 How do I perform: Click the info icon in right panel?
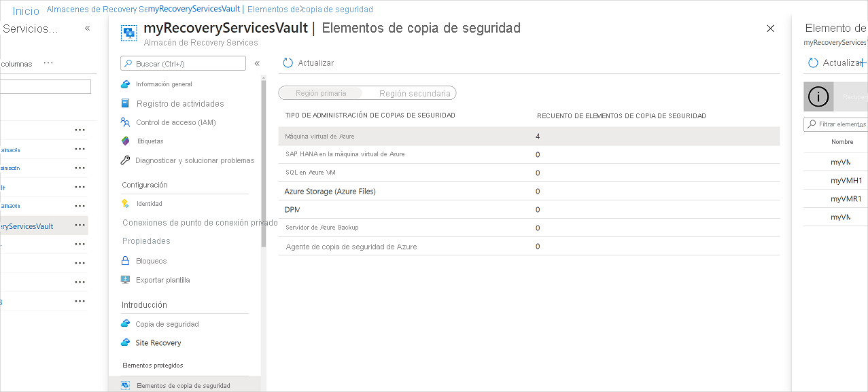(818, 96)
